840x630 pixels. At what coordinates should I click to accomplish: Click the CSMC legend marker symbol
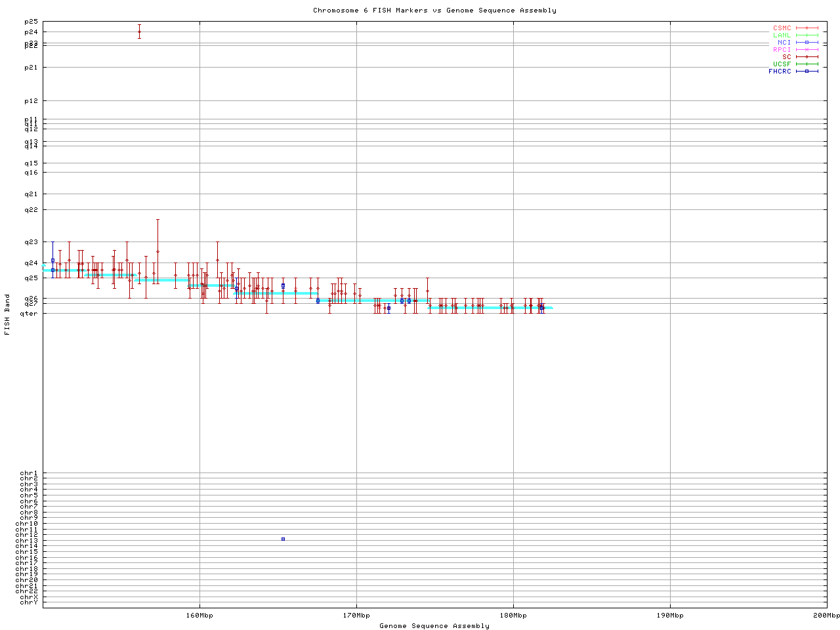coord(807,28)
